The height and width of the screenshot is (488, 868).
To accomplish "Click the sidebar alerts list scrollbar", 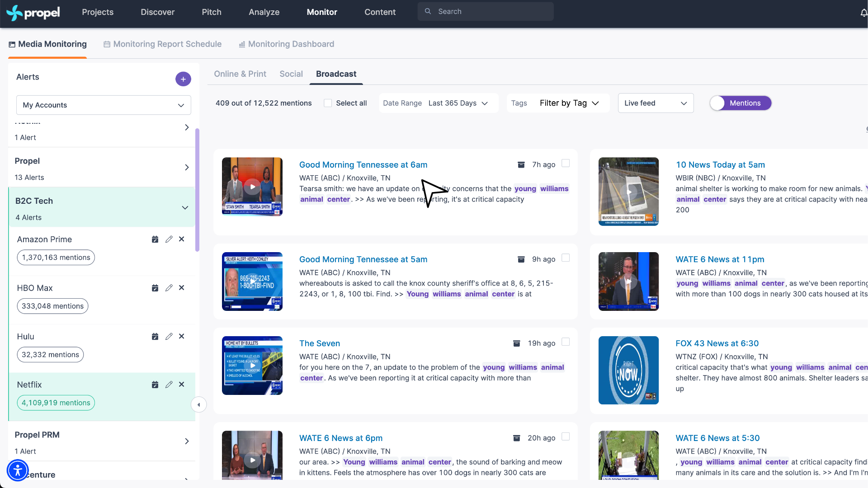I will pos(197,190).
